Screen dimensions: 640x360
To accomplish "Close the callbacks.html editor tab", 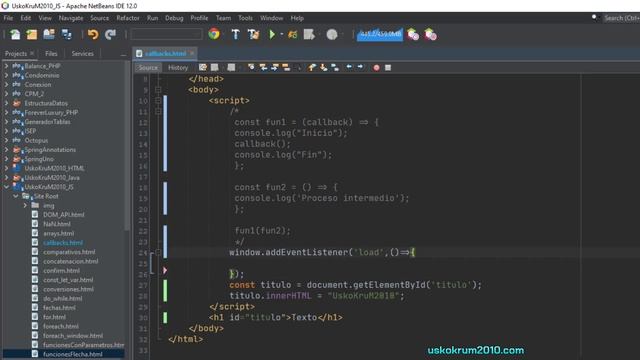I will 192,53.
